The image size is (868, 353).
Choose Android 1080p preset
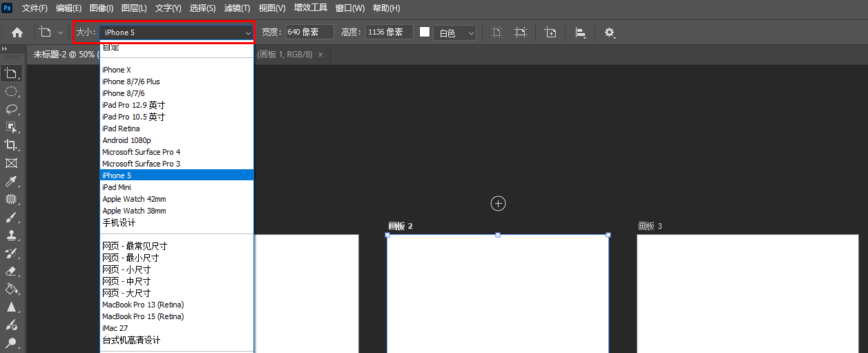click(x=177, y=140)
